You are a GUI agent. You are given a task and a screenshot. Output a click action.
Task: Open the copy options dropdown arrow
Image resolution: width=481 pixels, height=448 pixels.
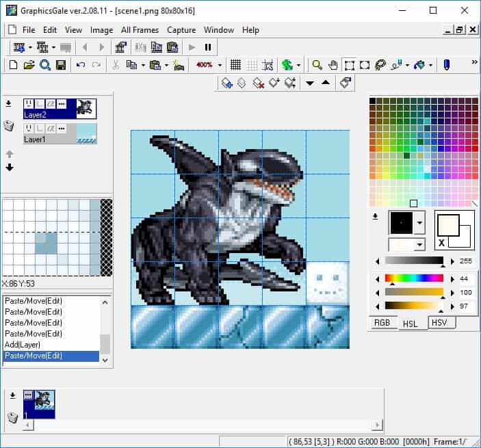pyautogui.click(x=143, y=65)
